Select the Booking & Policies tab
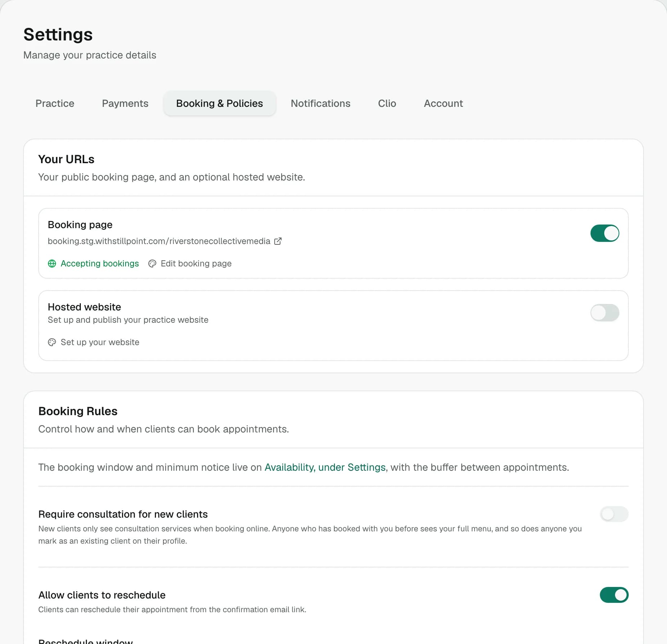 click(219, 103)
